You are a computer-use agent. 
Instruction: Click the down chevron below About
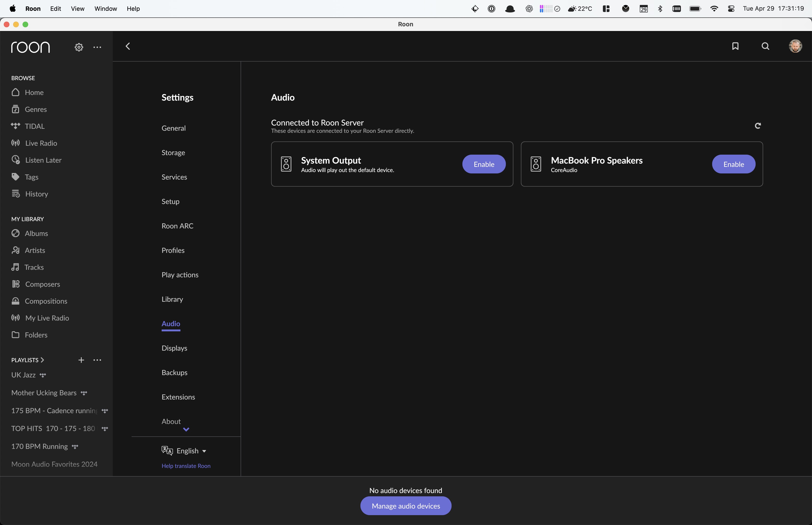186,430
